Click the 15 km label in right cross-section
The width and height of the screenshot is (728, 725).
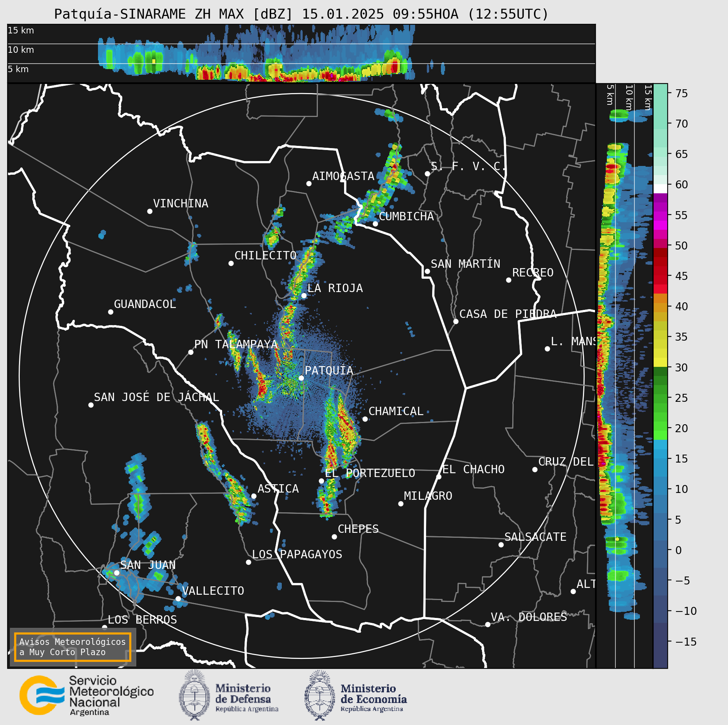(648, 98)
